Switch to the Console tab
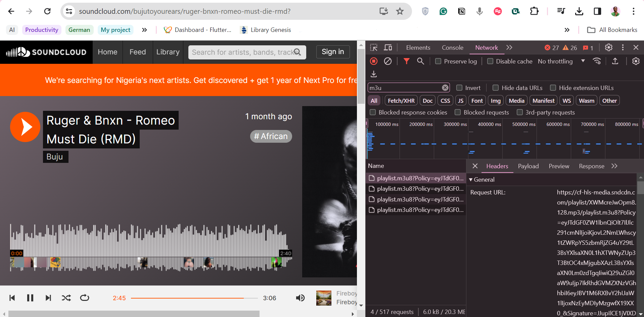This screenshot has height=317, width=644. point(452,47)
